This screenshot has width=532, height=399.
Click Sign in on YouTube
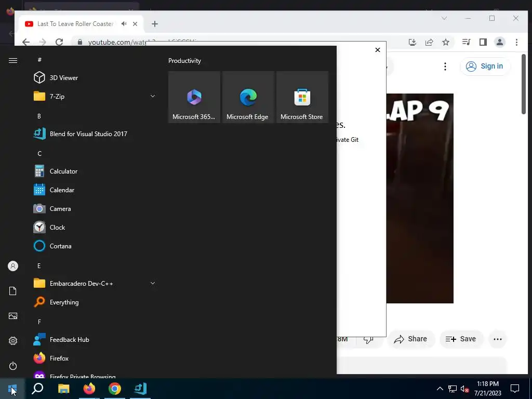485,66
